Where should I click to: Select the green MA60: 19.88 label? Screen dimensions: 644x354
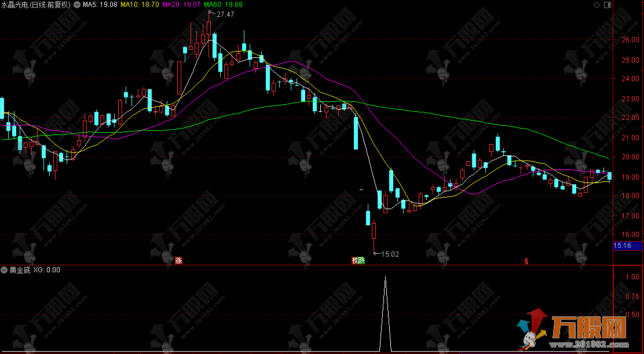[224, 5]
